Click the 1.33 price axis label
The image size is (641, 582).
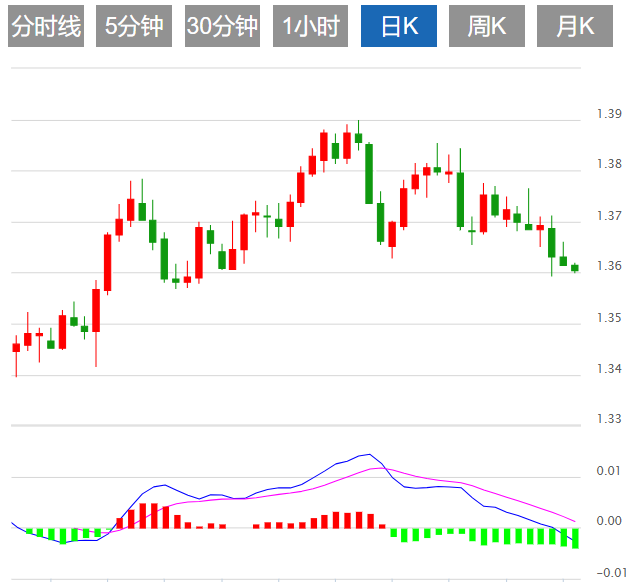609,419
